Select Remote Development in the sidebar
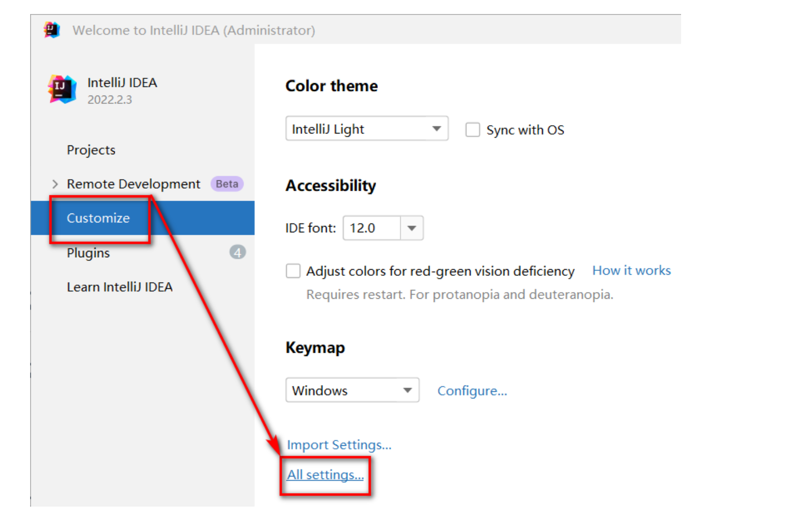812x531 pixels. coord(134,184)
